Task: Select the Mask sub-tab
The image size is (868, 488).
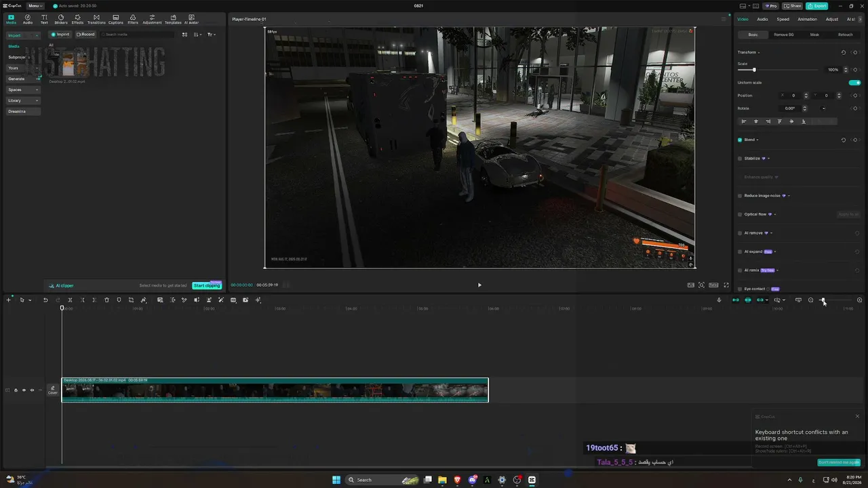Action: (814, 35)
